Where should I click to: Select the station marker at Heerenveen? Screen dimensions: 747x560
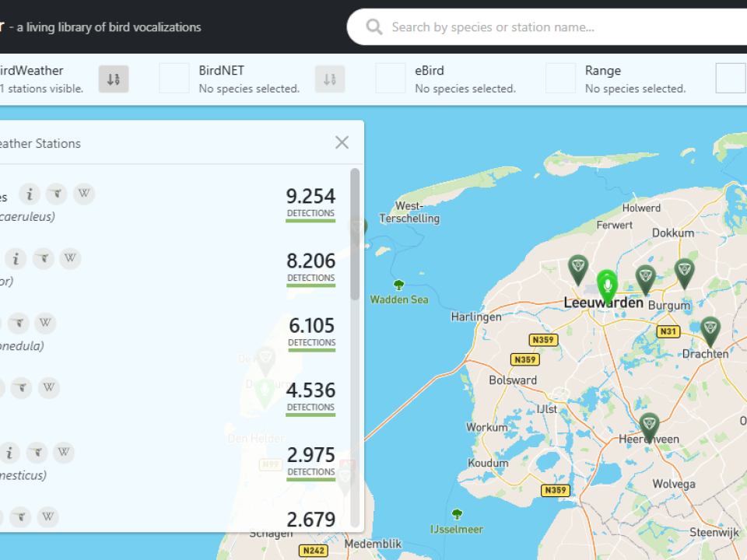tap(649, 425)
